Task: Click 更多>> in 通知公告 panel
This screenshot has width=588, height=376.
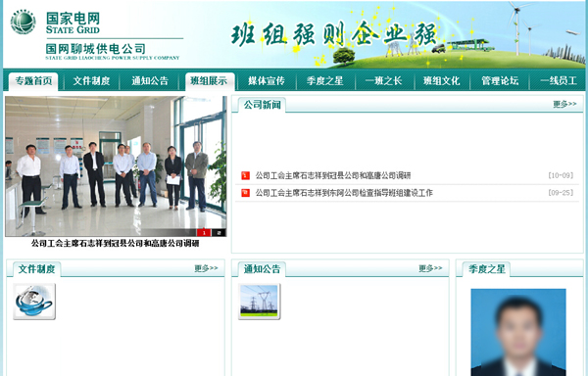Action: coord(430,268)
